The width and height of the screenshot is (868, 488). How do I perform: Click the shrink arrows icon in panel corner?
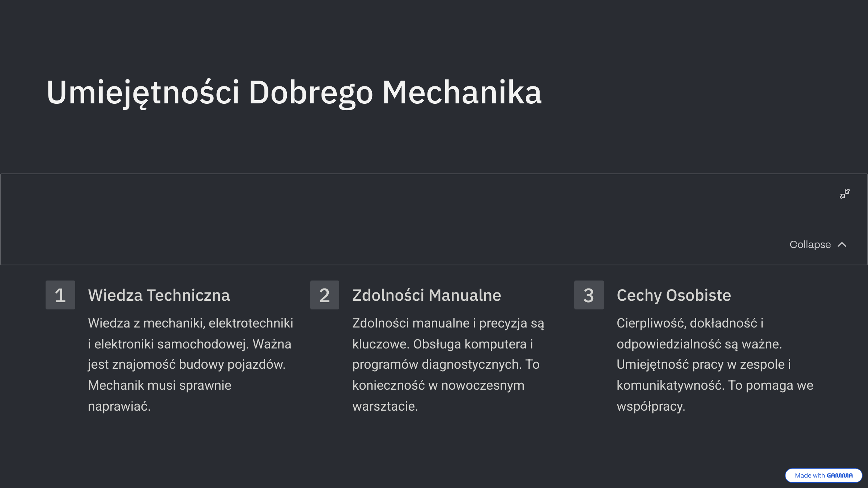tap(844, 194)
